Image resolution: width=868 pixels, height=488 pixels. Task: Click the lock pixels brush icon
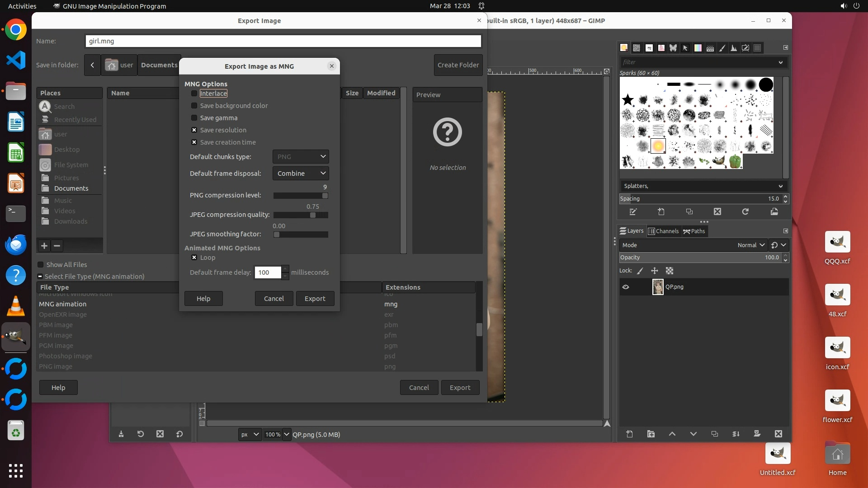point(640,271)
